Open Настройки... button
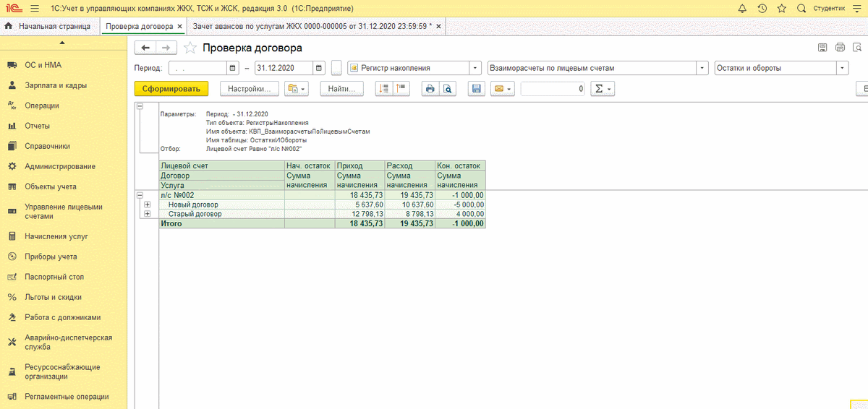 point(249,89)
